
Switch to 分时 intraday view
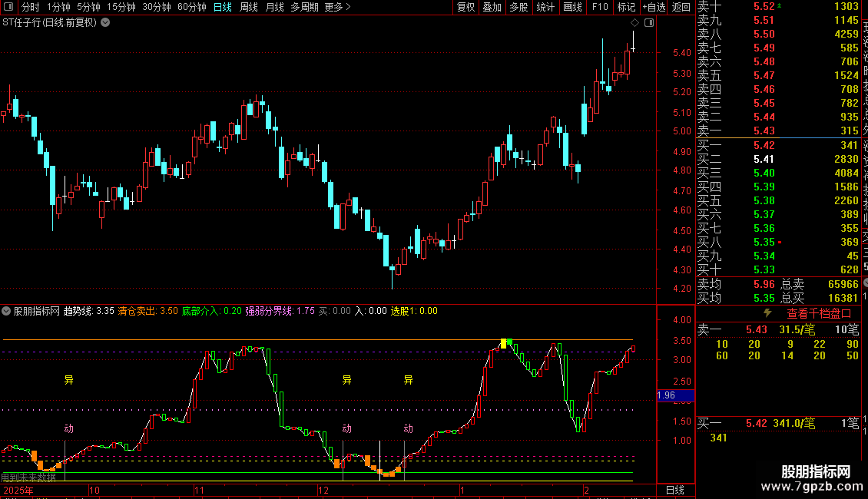tap(31, 7)
